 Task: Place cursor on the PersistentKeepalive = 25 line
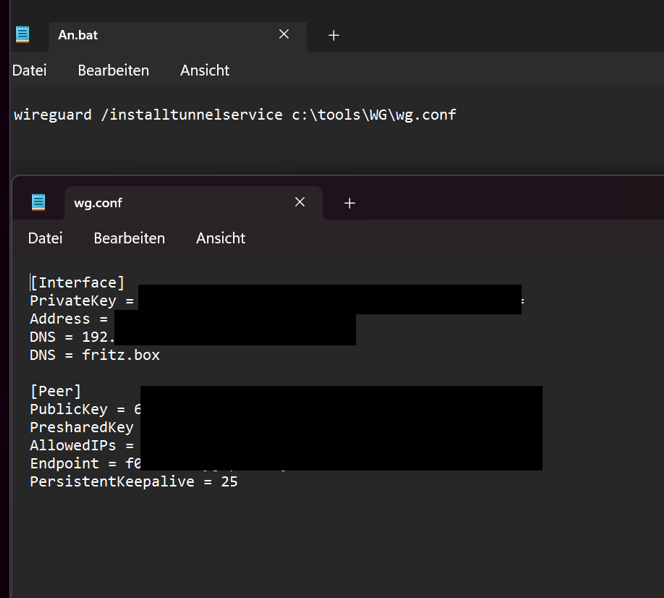pos(133,482)
